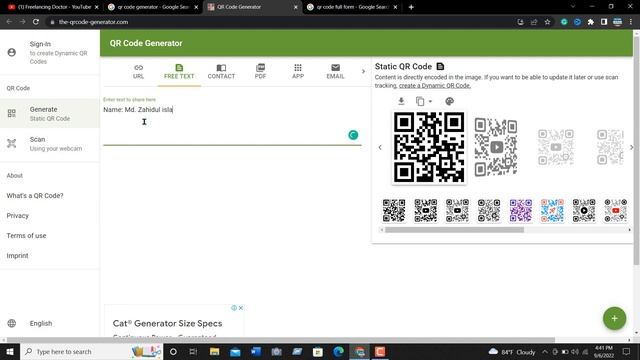Click the share page icon in the address bar
Viewport: 640px width, 360px height.
click(x=534, y=22)
